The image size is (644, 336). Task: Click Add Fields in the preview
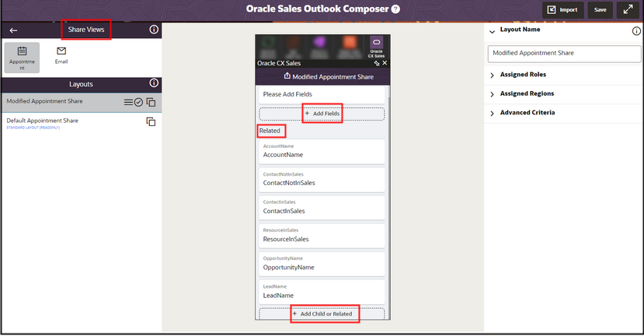pyautogui.click(x=322, y=114)
